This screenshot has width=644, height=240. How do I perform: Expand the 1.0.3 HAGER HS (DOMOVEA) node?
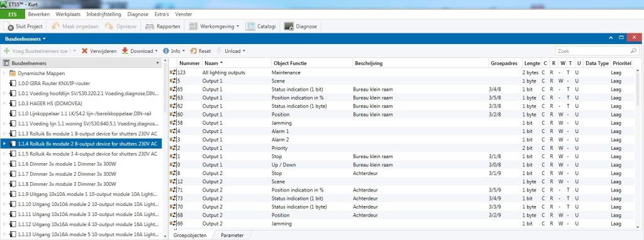tap(4, 103)
